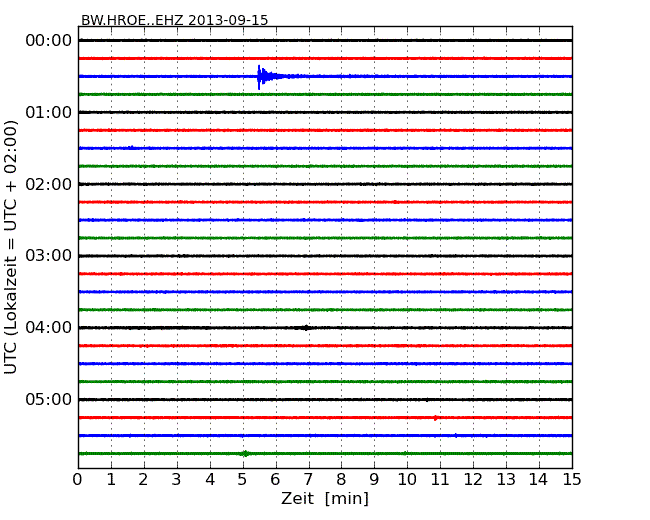Select the 03:00 time label
The height and width of the screenshot is (520, 650).
pos(49,255)
